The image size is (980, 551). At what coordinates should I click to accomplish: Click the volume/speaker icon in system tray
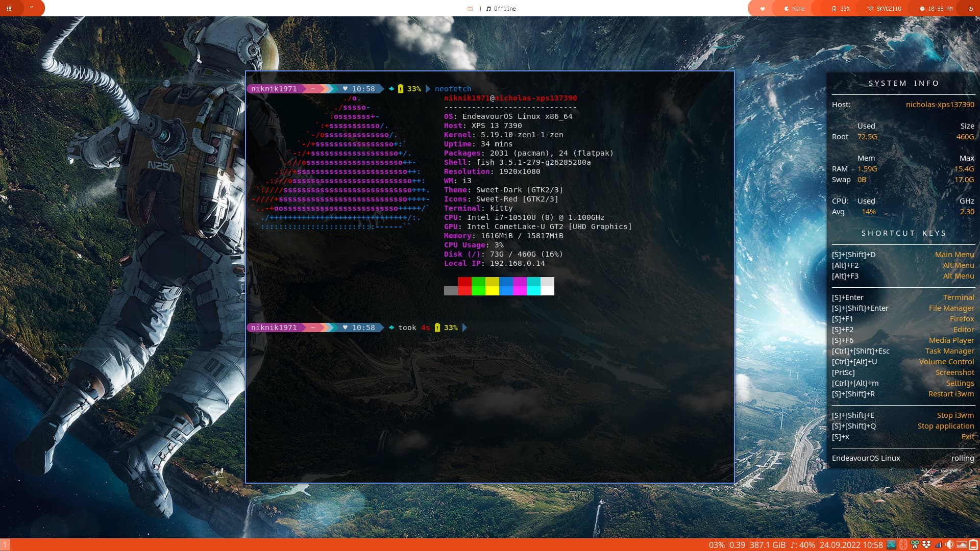pos(949,543)
